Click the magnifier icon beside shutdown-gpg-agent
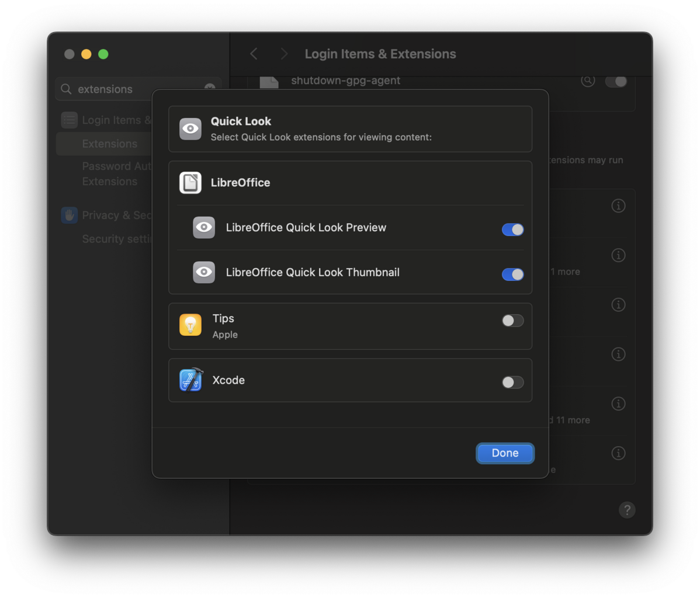The height and width of the screenshot is (598, 700). pyautogui.click(x=588, y=81)
